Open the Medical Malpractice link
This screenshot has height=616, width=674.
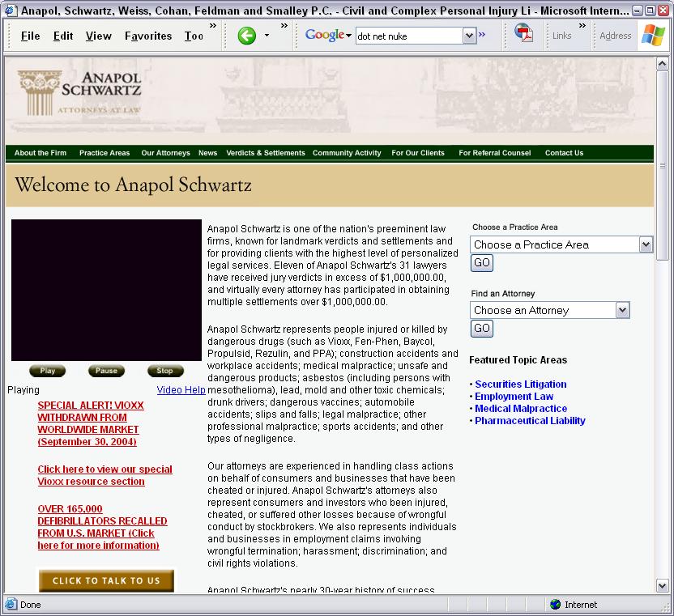click(x=521, y=409)
